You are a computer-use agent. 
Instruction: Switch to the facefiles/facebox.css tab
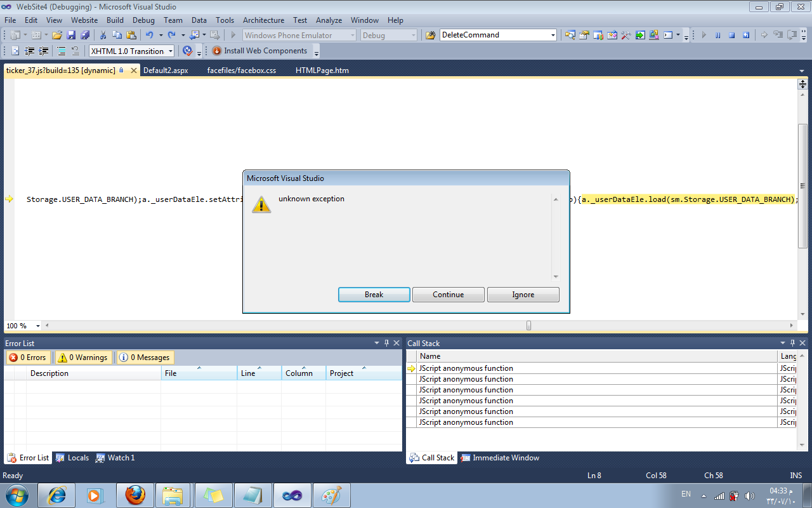coord(242,70)
